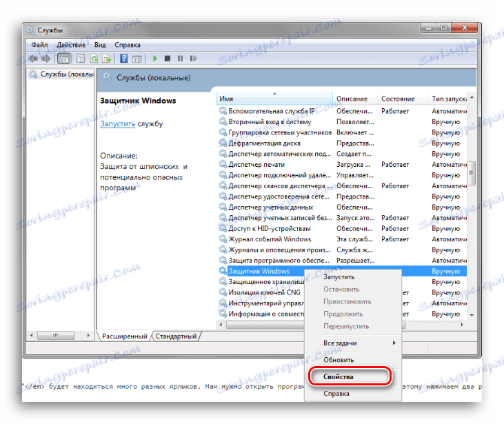Open the Действие menu
This screenshot has height=424, width=504.
click(71, 45)
